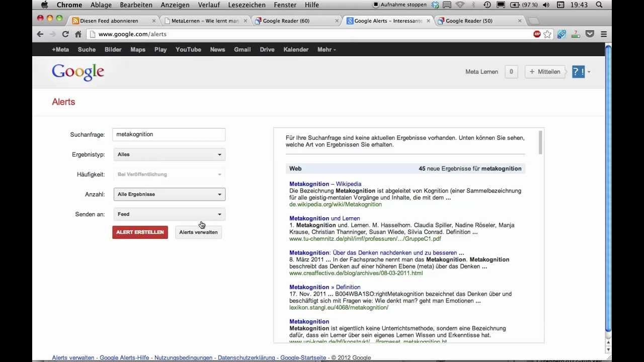Open the creaffective.de result title link

point(376,253)
